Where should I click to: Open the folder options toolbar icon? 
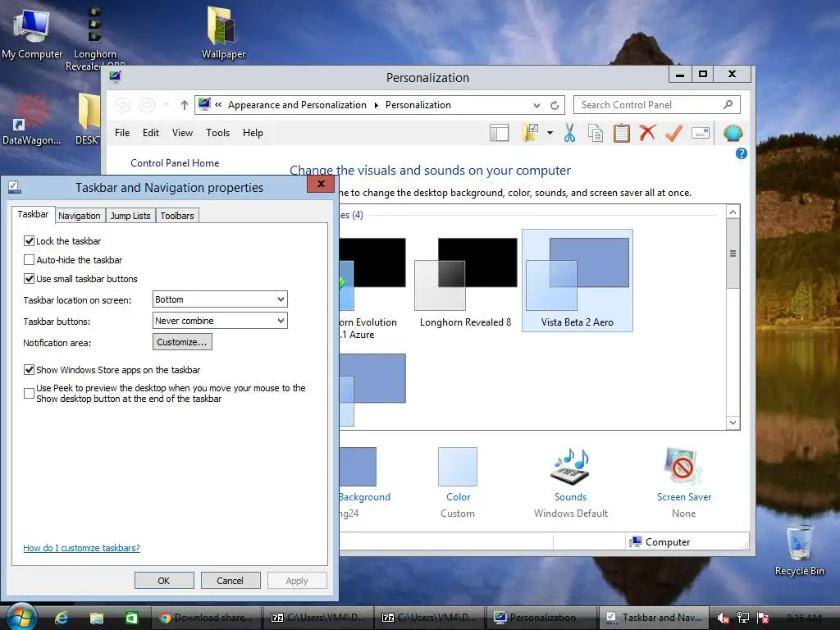[531, 133]
